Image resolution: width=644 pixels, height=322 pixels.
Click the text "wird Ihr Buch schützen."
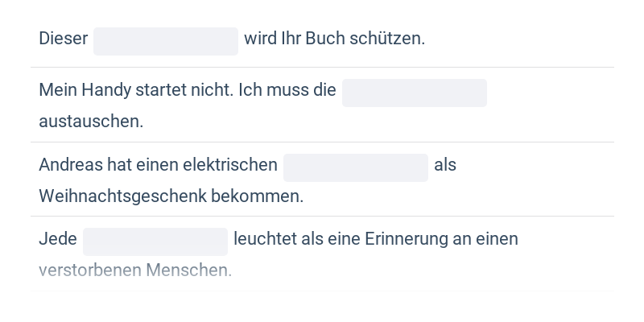(334, 39)
